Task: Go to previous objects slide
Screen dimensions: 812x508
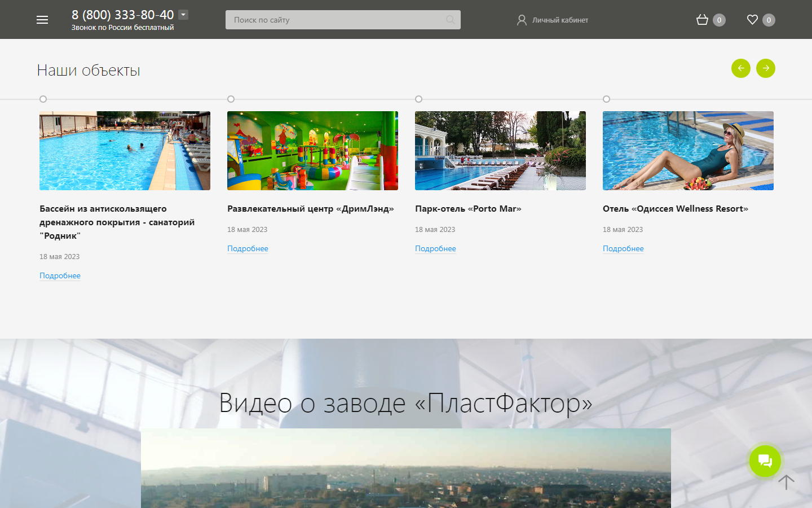Action: pos(740,68)
